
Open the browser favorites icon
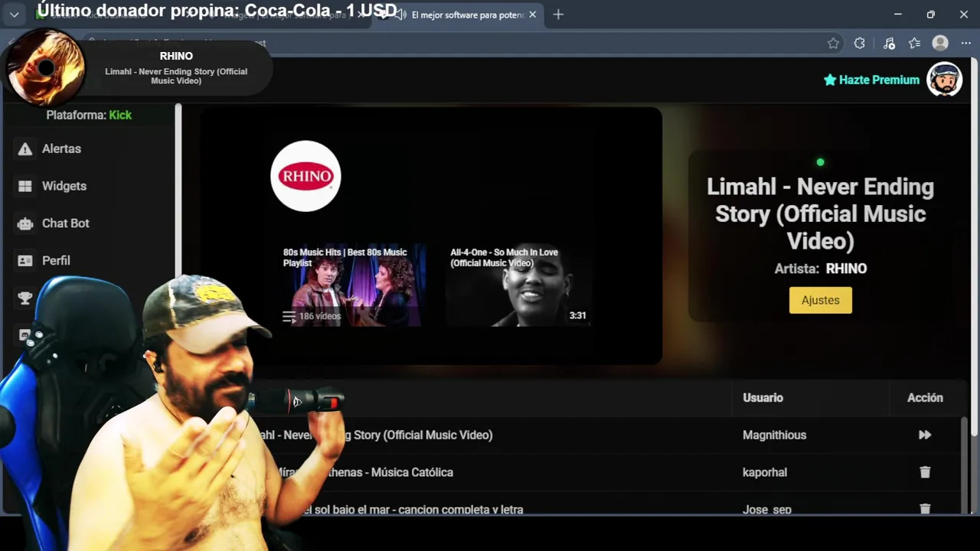click(x=914, y=44)
